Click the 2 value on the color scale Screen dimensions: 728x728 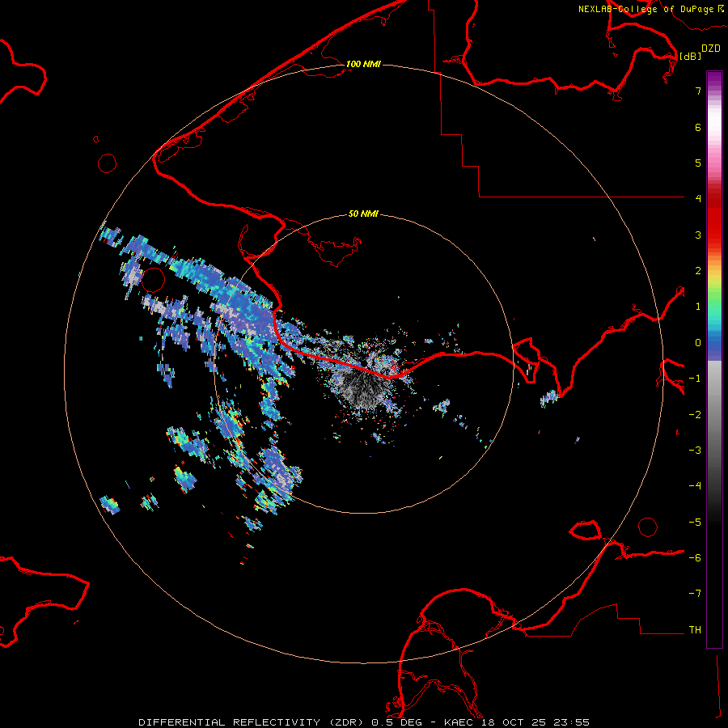pyautogui.click(x=698, y=271)
